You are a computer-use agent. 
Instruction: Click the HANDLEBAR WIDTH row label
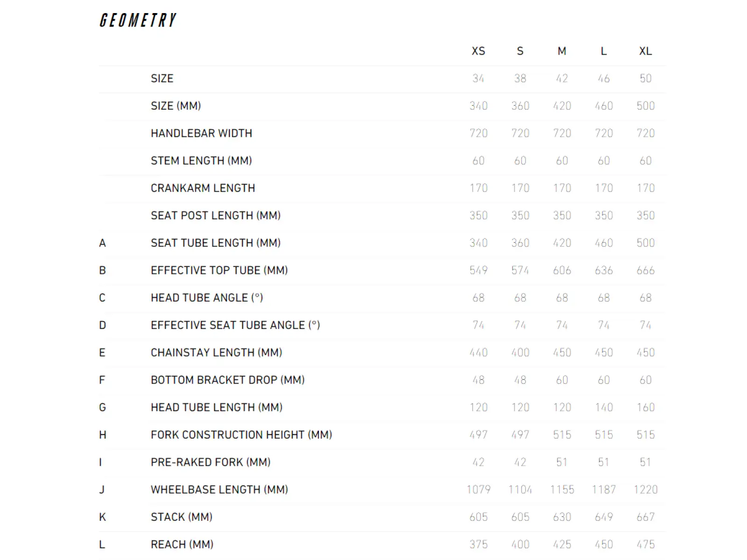[201, 133]
